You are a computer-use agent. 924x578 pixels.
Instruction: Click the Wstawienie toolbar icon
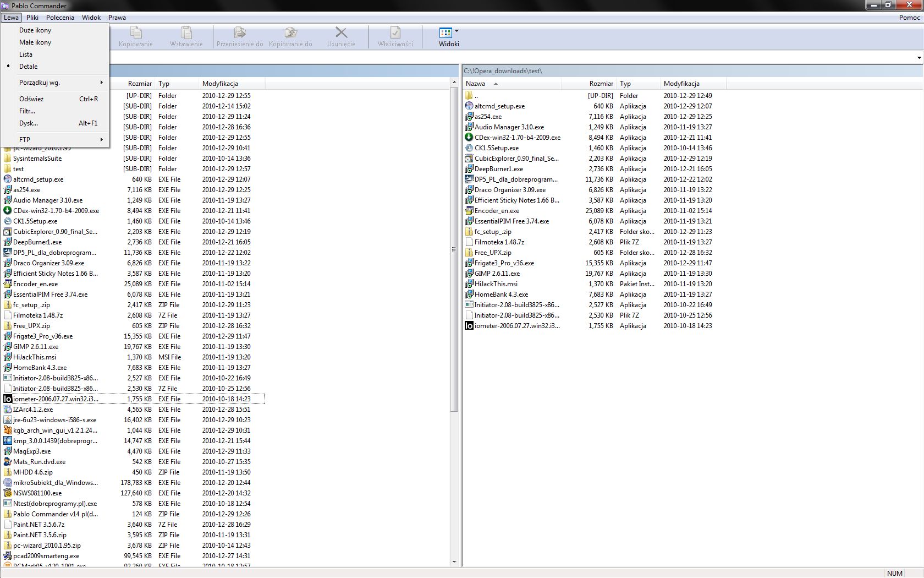(186, 32)
